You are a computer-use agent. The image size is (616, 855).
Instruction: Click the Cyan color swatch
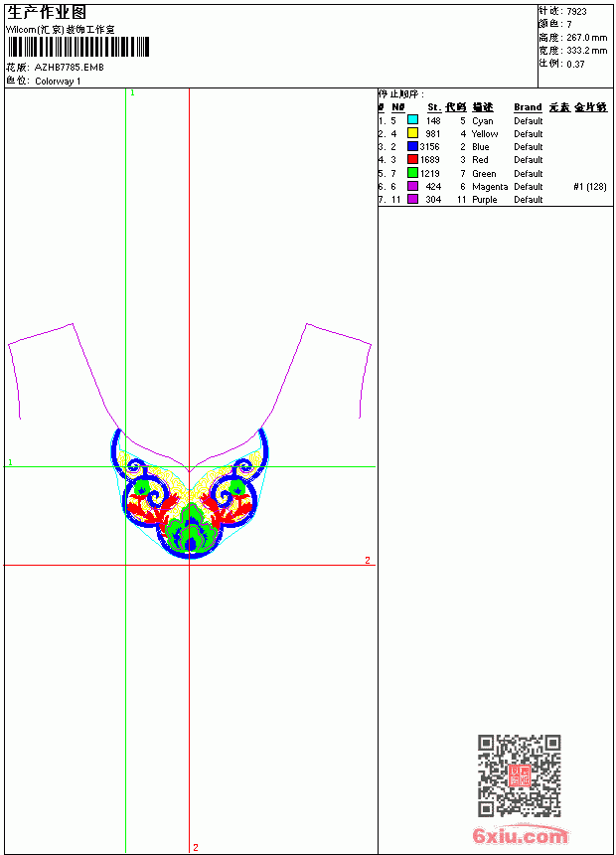(x=412, y=120)
